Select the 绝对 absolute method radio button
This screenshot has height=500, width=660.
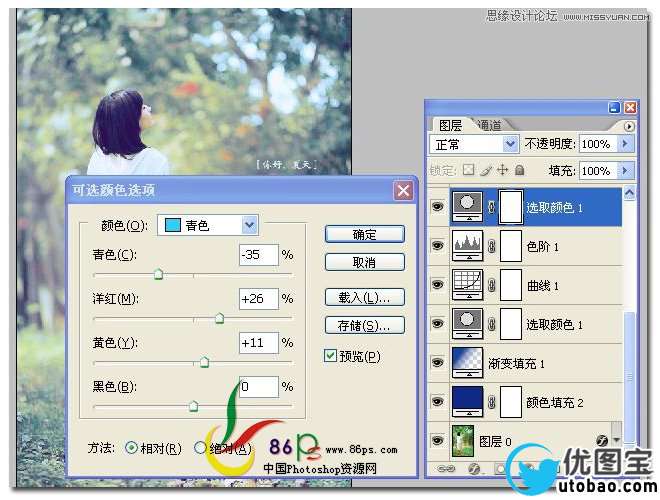(x=200, y=448)
